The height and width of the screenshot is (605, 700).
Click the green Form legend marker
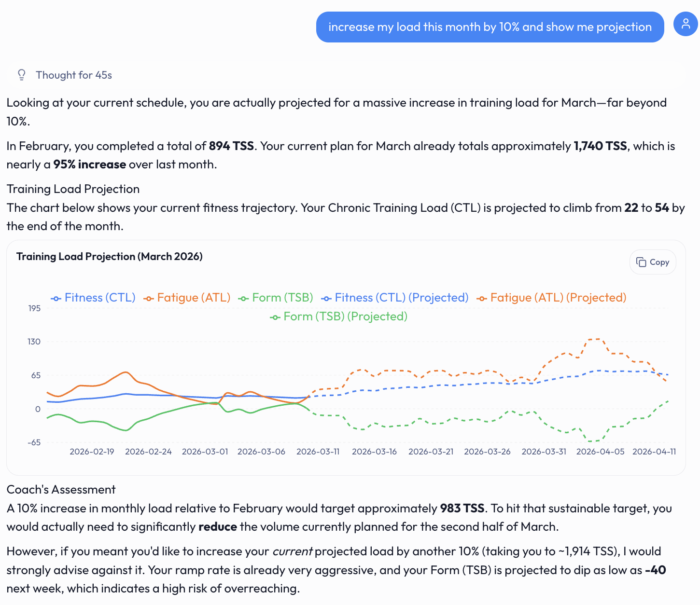243,299
